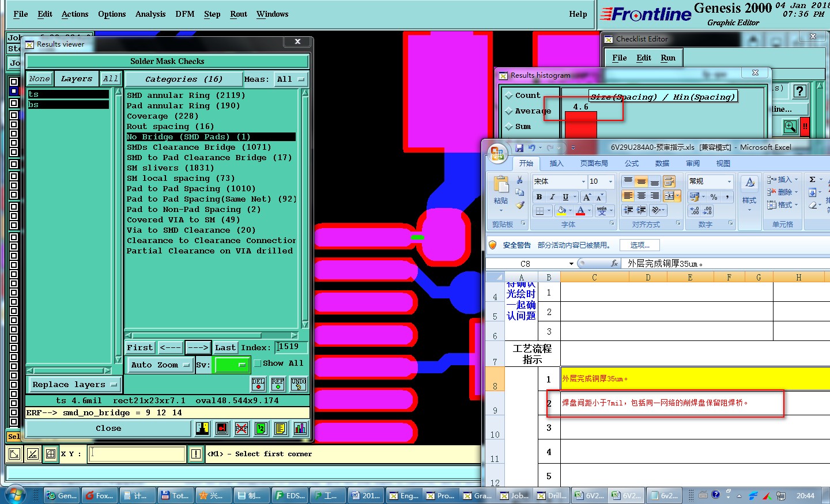Screen dimensions: 830x504
Task: Click the Index input field showing 1519
Action: pos(291,347)
